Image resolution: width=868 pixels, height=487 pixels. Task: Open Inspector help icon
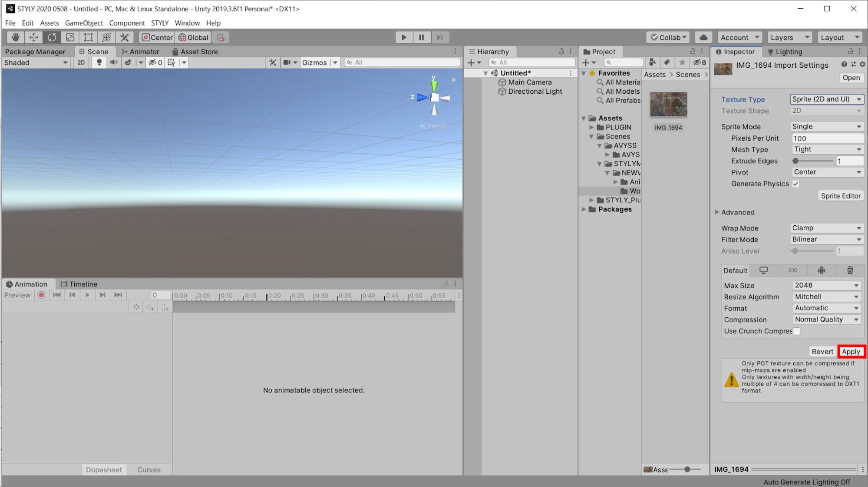pyautogui.click(x=844, y=64)
